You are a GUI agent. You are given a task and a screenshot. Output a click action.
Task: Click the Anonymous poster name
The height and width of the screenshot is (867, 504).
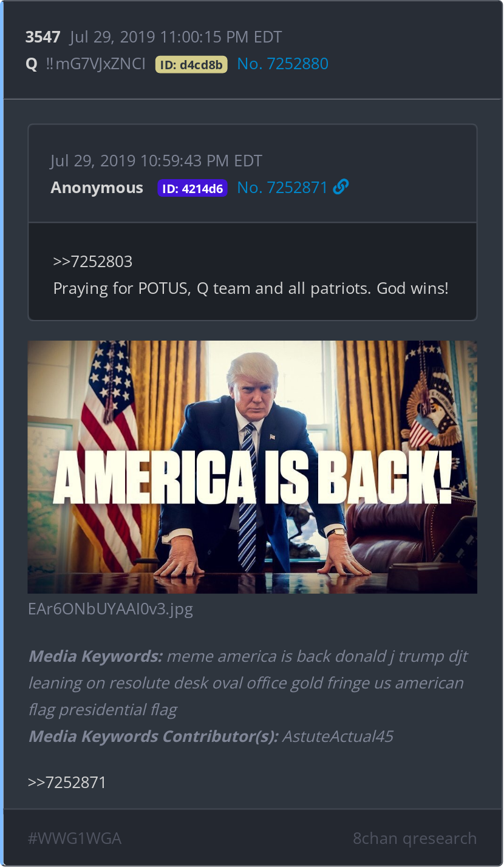(x=97, y=188)
